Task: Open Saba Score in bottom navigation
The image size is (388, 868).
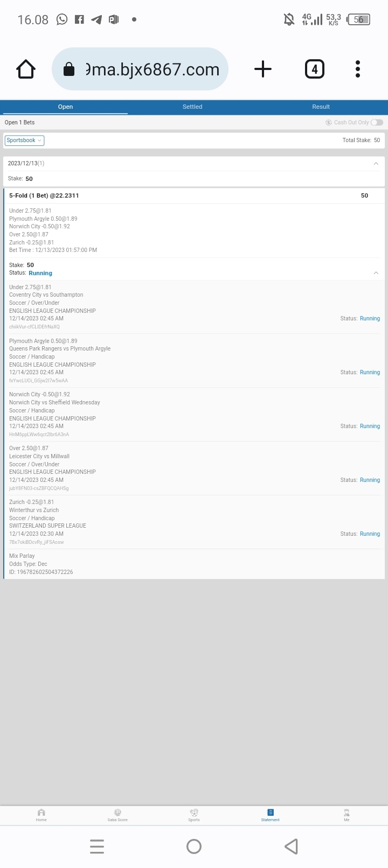Action: click(x=117, y=815)
